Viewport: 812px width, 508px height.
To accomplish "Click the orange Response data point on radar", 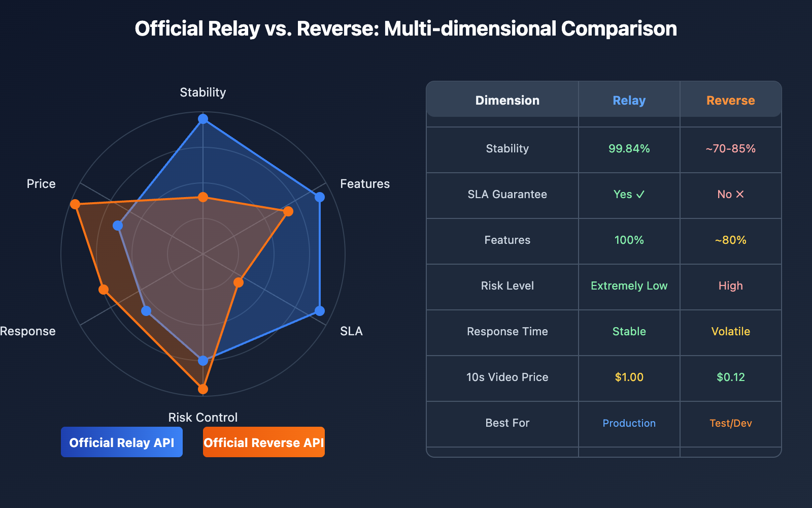I will click(104, 290).
